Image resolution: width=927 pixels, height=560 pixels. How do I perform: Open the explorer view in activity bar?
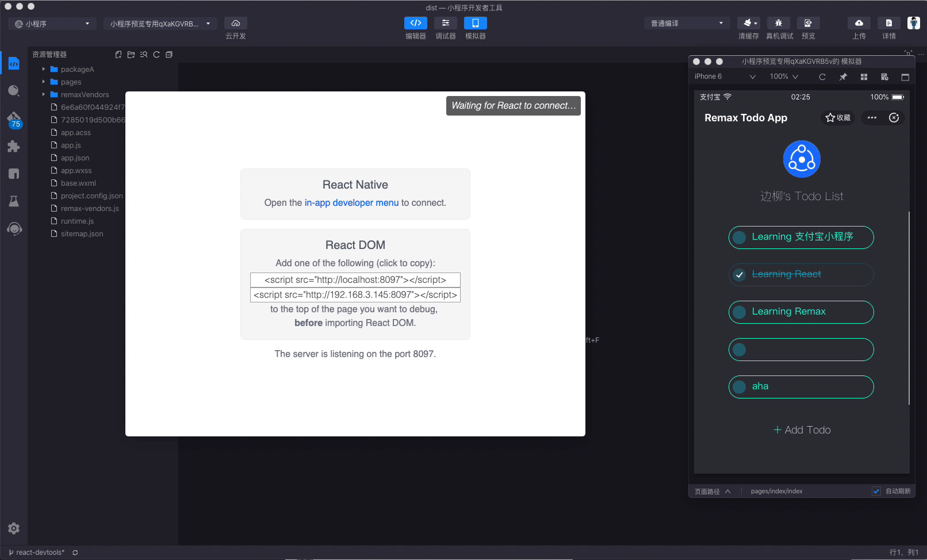(14, 63)
